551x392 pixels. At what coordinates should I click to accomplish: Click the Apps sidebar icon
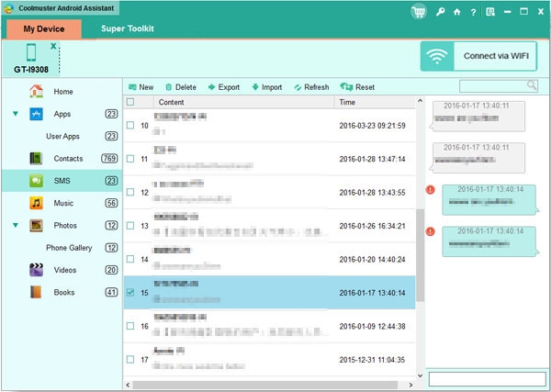[36, 114]
